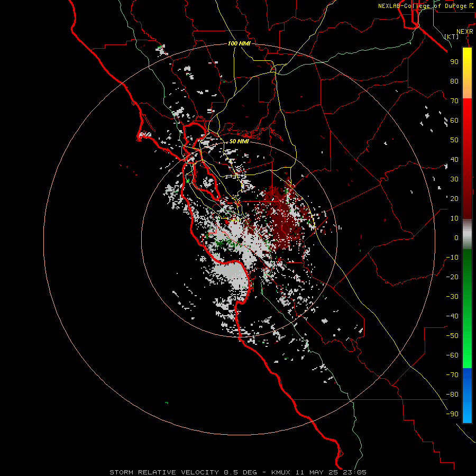The width and height of the screenshot is (476, 476).
Task: Click the "NEXR" label at top right
Action: 465,32
